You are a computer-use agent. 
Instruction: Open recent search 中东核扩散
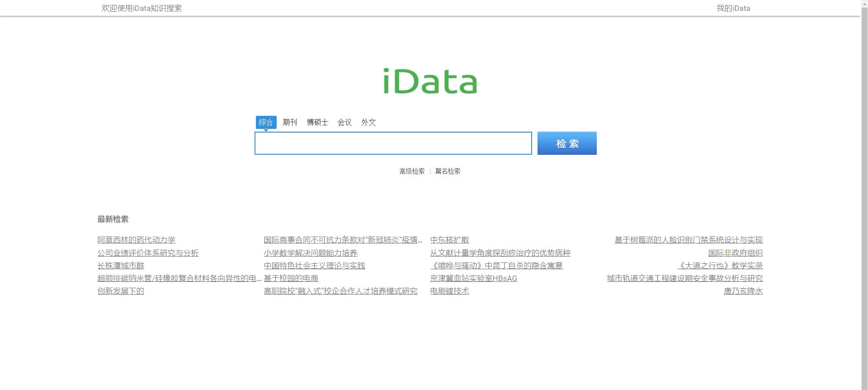(x=450, y=240)
